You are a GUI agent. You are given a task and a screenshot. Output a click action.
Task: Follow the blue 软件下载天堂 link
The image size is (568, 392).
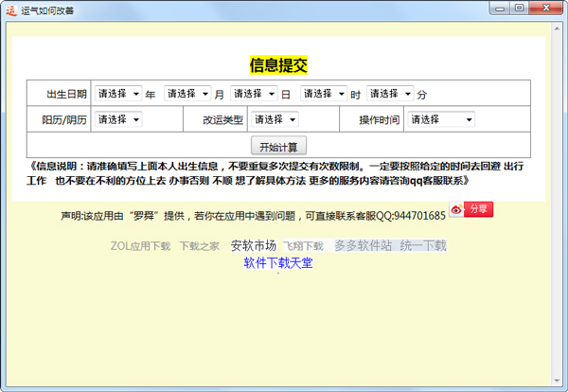click(277, 262)
